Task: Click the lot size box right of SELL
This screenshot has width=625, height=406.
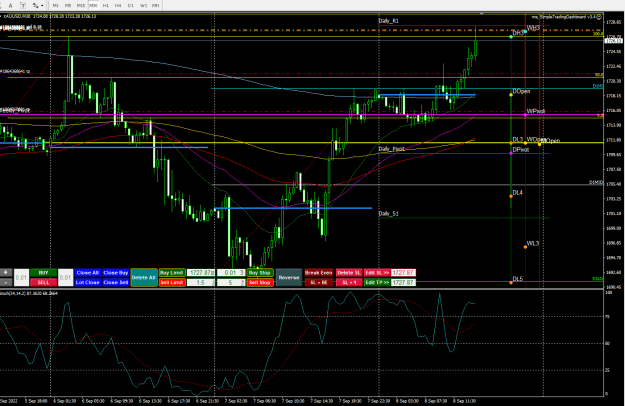Action: click(65, 278)
